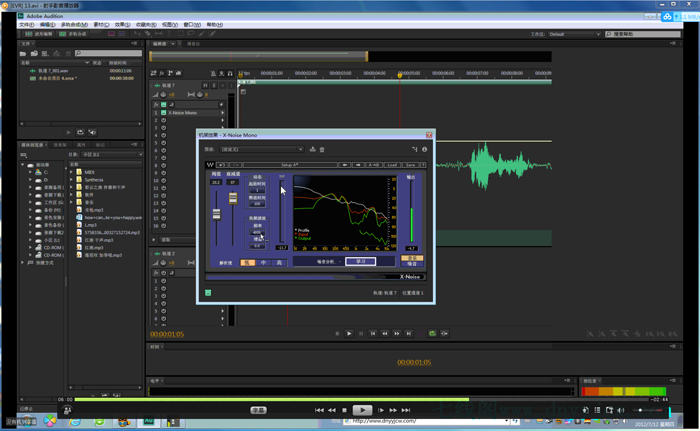The width and height of the screenshot is (700, 431).
Task: Open X-Noise Mono slot arrow menu
Action: coord(222,113)
